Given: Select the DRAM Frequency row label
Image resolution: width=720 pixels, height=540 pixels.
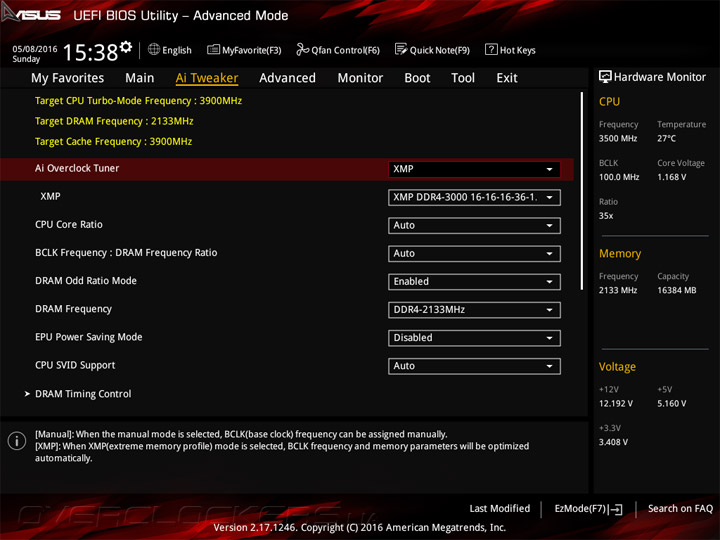Looking at the screenshot, I should pos(73,309).
